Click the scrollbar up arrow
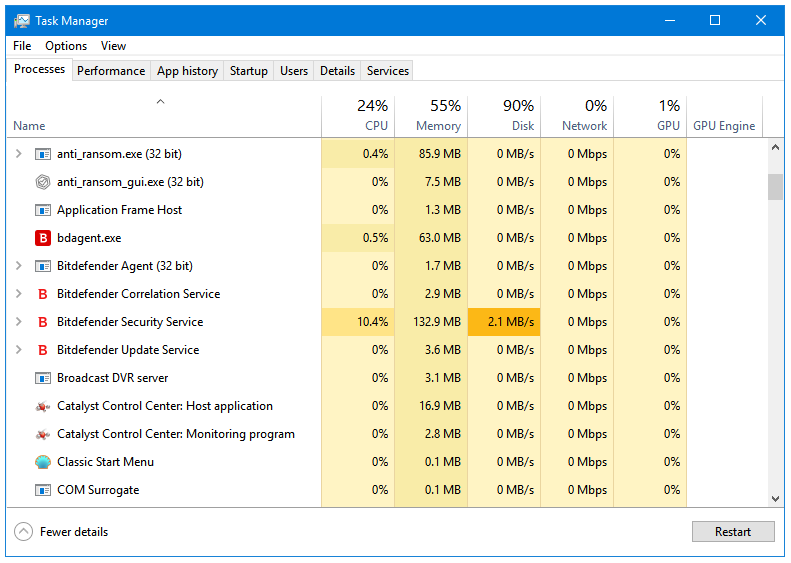This screenshot has width=791, height=563. coord(775,147)
